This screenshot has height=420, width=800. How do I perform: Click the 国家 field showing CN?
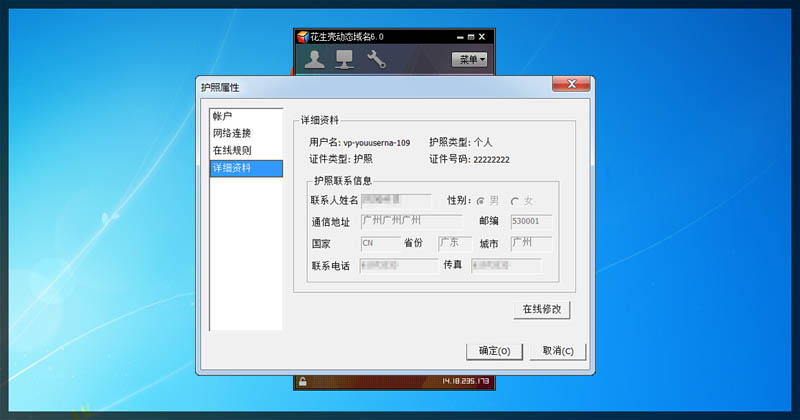[x=380, y=243]
